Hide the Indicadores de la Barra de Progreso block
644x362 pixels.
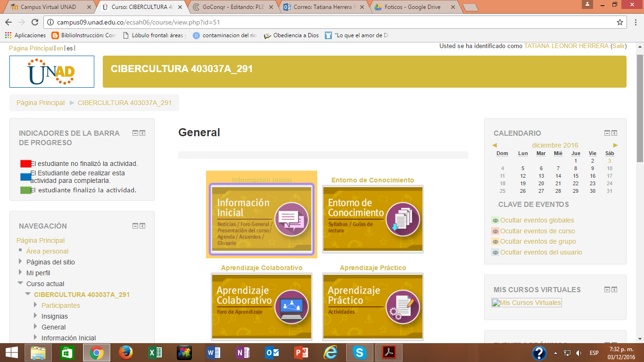point(135,133)
